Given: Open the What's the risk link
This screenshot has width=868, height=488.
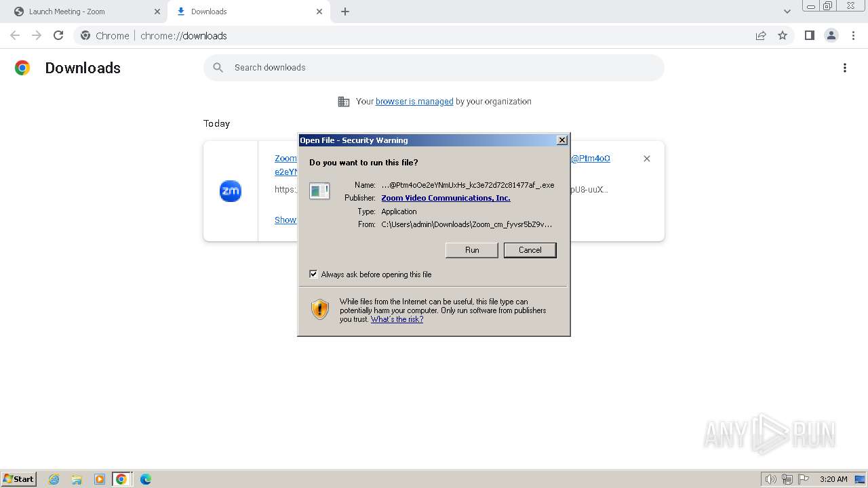Looking at the screenshot, I should coord(397,319).
